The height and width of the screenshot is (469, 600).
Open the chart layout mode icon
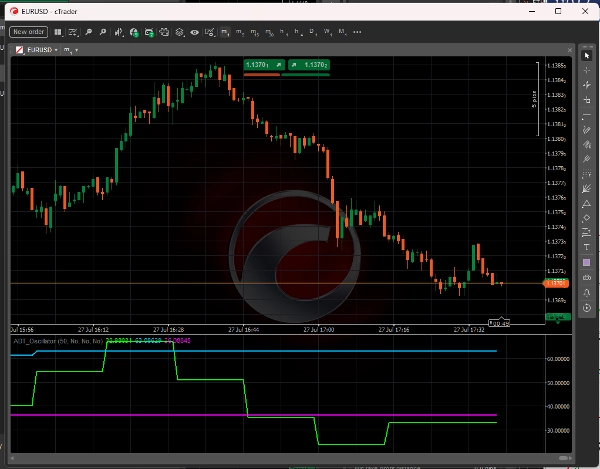pyautogui.click(x=58, y=32)
